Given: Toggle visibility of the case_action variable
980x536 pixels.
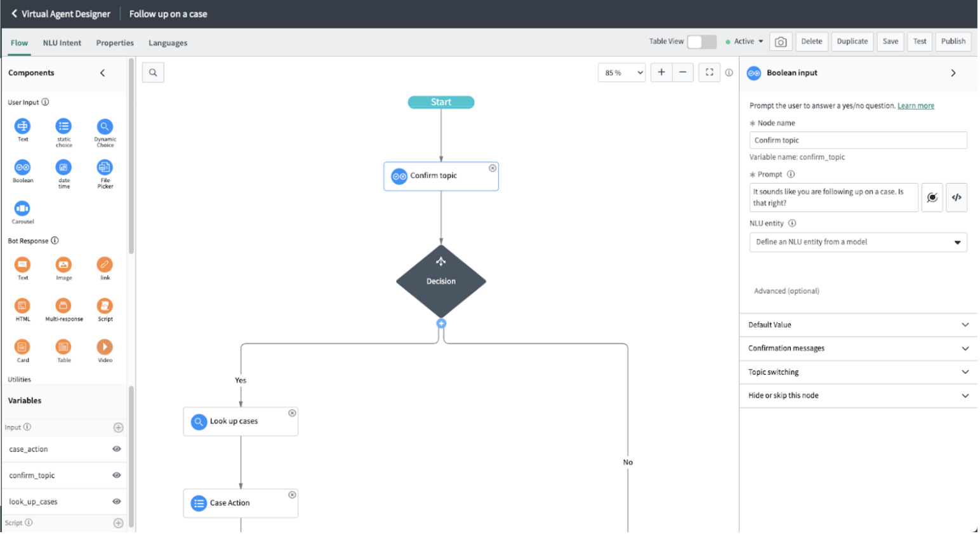Looking at the screenshot, I should (x=116, y=449).
